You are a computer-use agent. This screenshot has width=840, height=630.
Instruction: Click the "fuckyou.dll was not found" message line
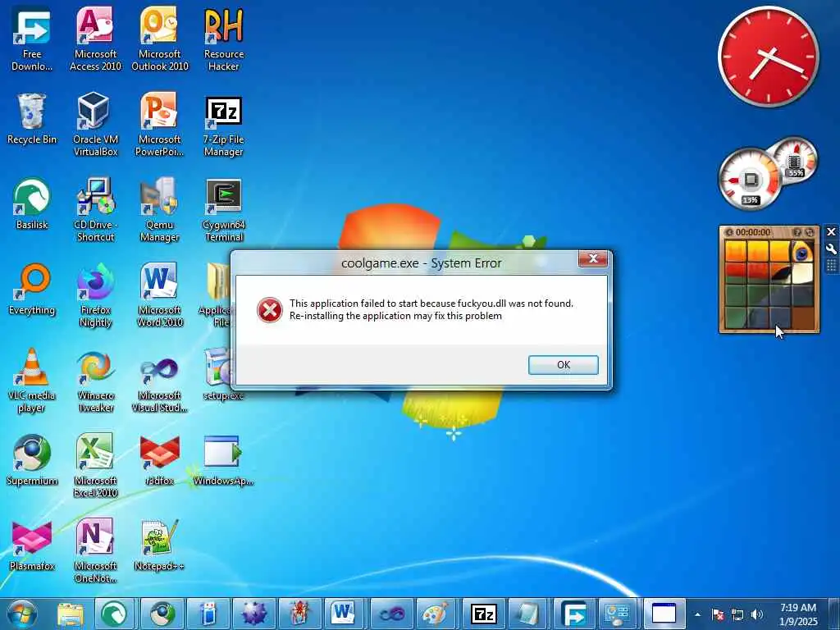click(x=431, y=304)
